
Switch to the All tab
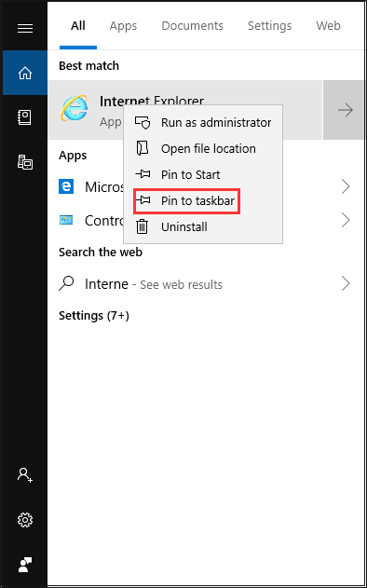(78, 26)
